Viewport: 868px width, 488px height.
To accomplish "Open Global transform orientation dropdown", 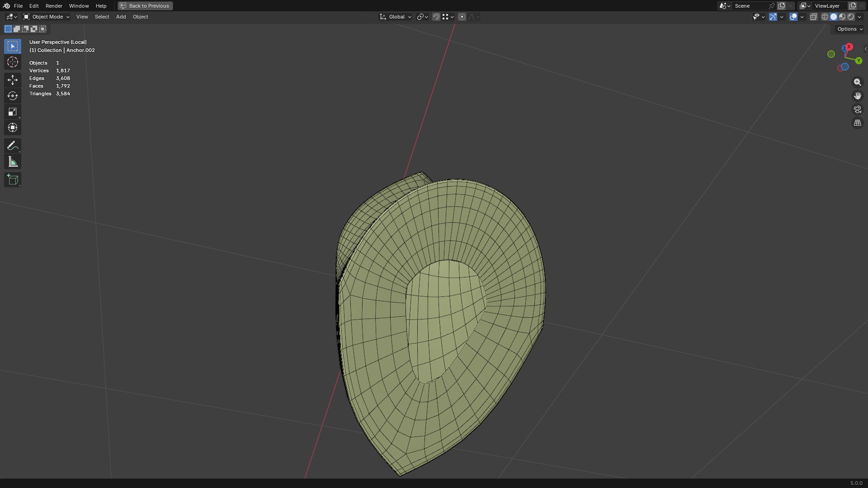I will [396, 17].
